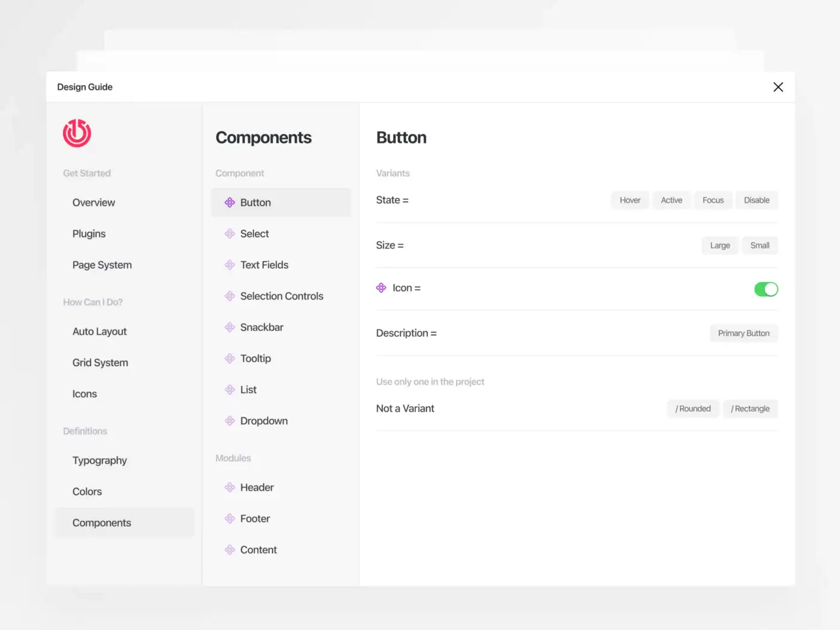Image resolution: width=840 pixels, height=630 pixels.
Task: Click the Design Guide title text
Action: click(85, 87)
